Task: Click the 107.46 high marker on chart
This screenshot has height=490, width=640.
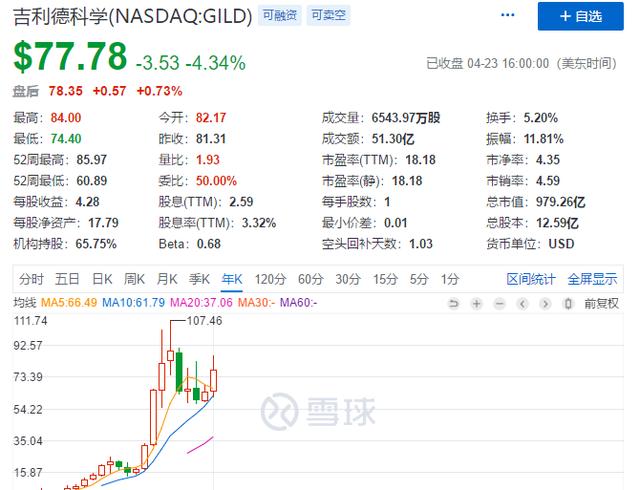Action: pos(204,321)
